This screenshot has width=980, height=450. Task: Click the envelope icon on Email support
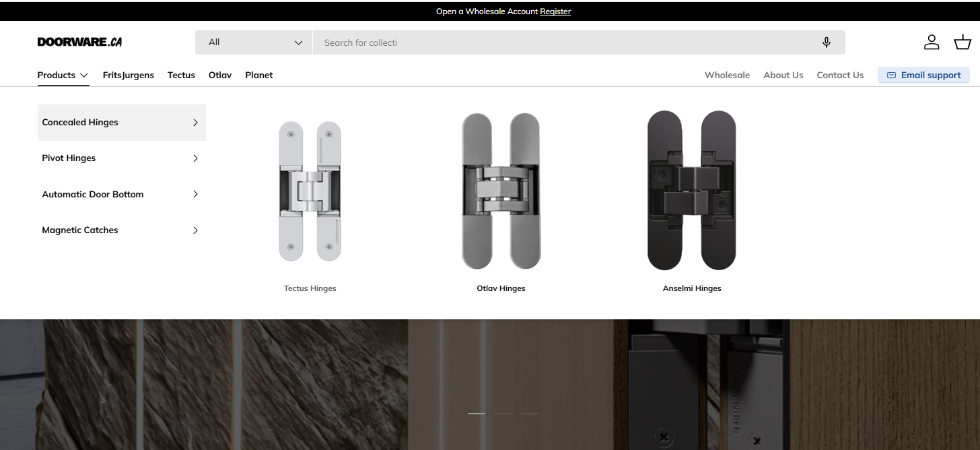(891, 75)
